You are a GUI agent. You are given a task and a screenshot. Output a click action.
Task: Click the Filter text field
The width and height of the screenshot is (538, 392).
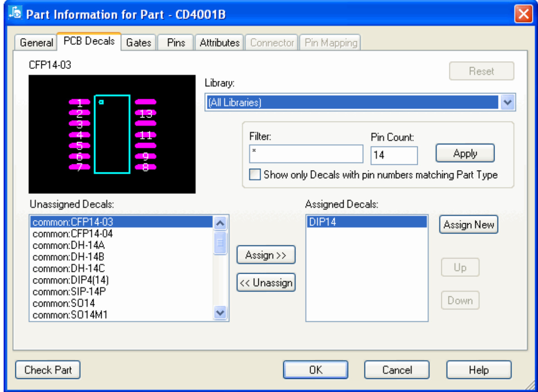pos(306,154)
